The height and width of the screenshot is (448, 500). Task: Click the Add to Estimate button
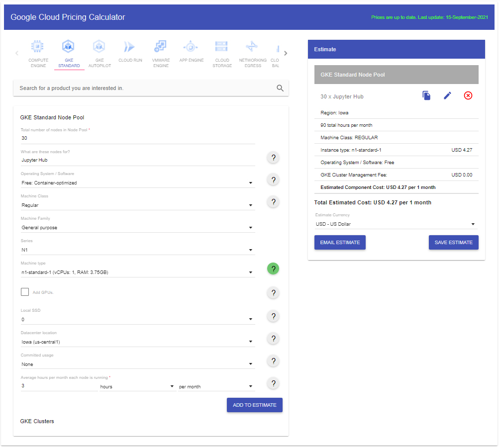pos(254,405)
